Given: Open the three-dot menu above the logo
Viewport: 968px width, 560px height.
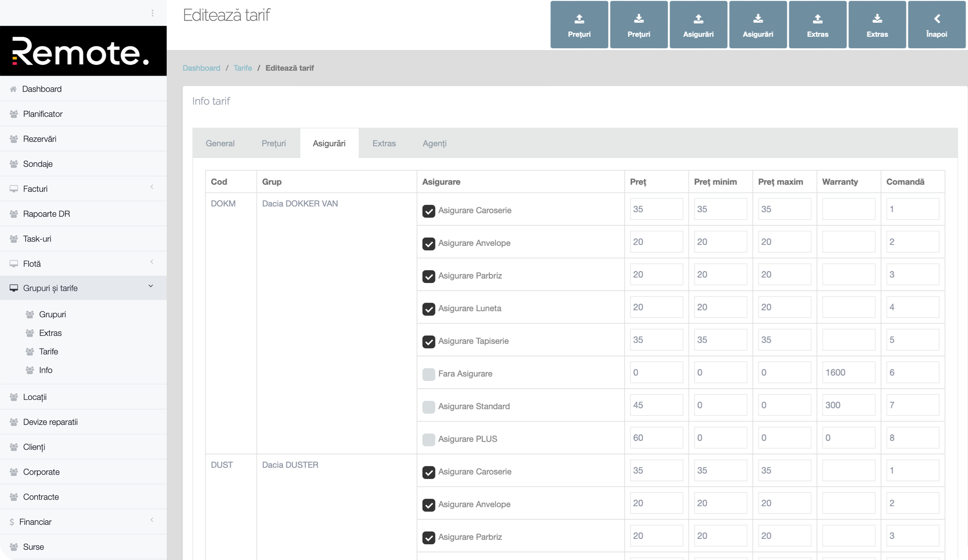Looking at the screenshot, I should 152,13.
